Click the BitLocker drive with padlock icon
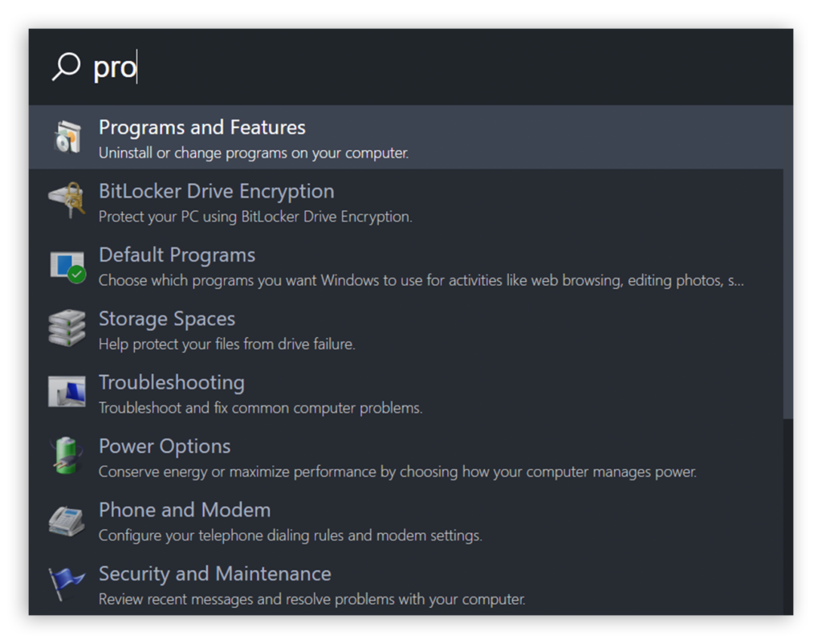This screenshot has height=644, width=822. point(67,200)
